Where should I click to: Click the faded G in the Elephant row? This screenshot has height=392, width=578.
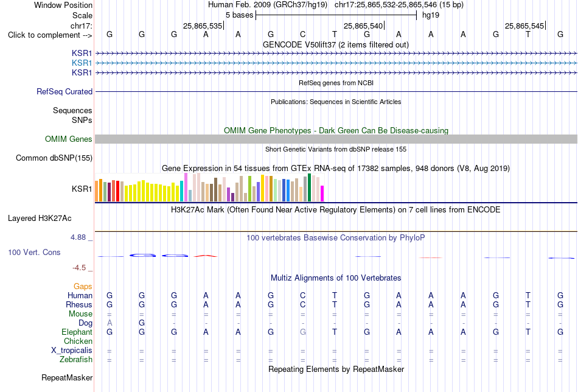(302, 332)
